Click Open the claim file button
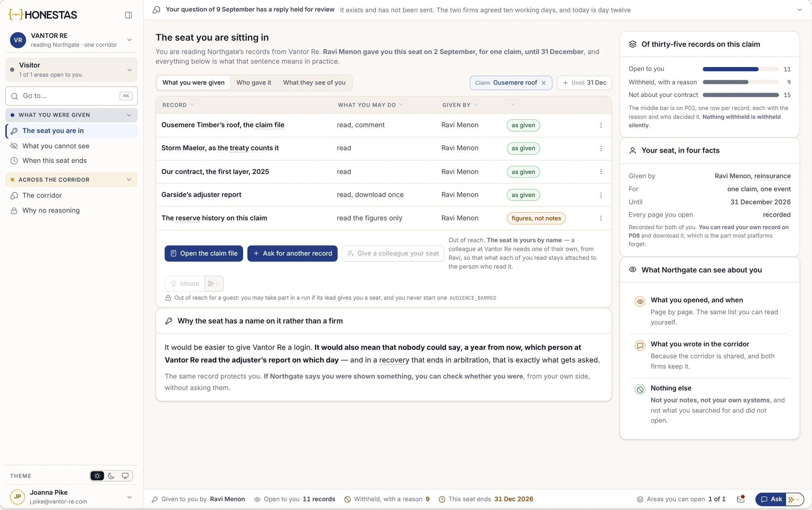 click(204, 254)
